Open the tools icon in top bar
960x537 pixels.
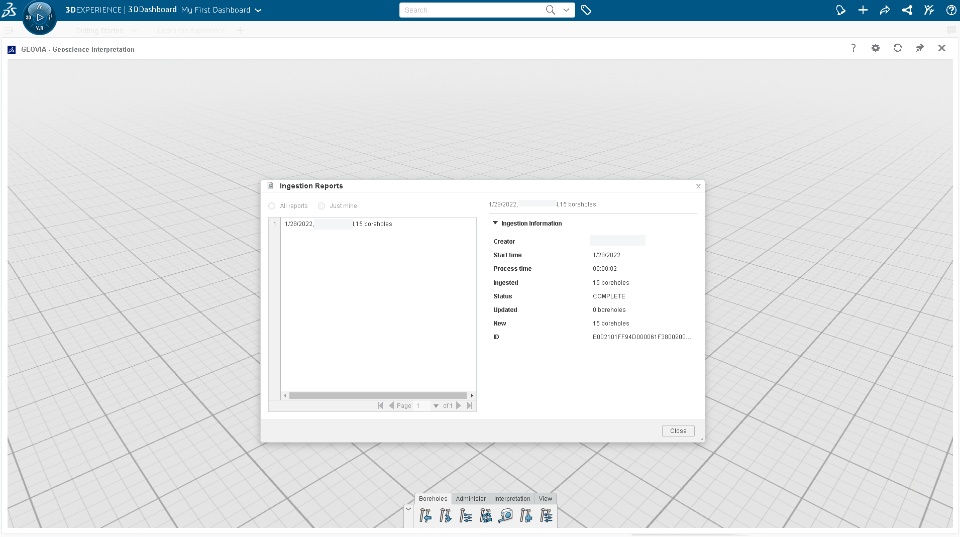click(x=929, y=10)
